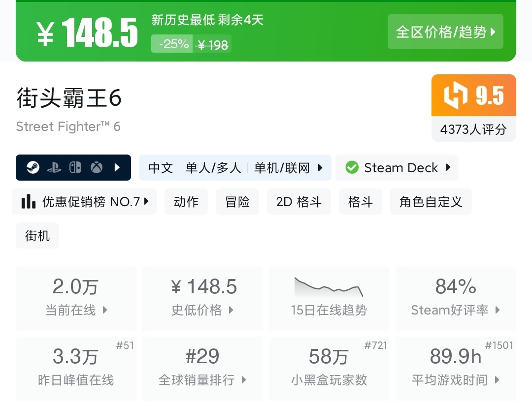Select the 动作 genre tag
This screenshot has height=406, width=532.
tap(186, 202)
